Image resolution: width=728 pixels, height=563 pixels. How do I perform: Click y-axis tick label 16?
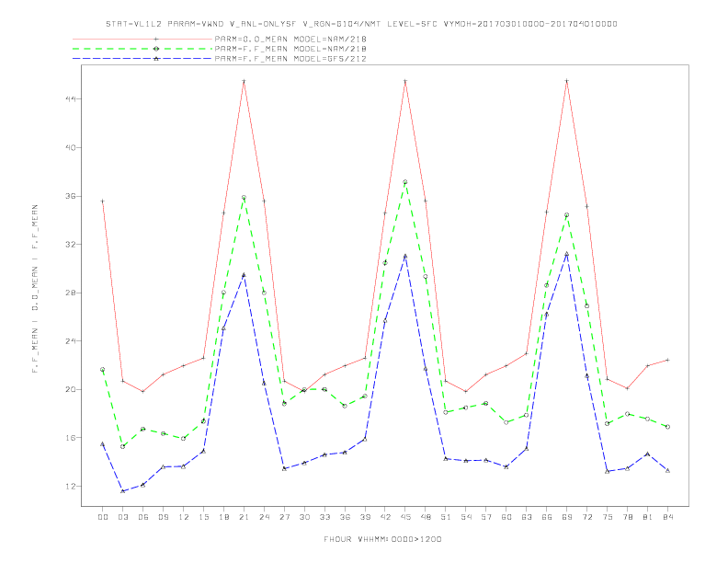(x=71, y=438)
